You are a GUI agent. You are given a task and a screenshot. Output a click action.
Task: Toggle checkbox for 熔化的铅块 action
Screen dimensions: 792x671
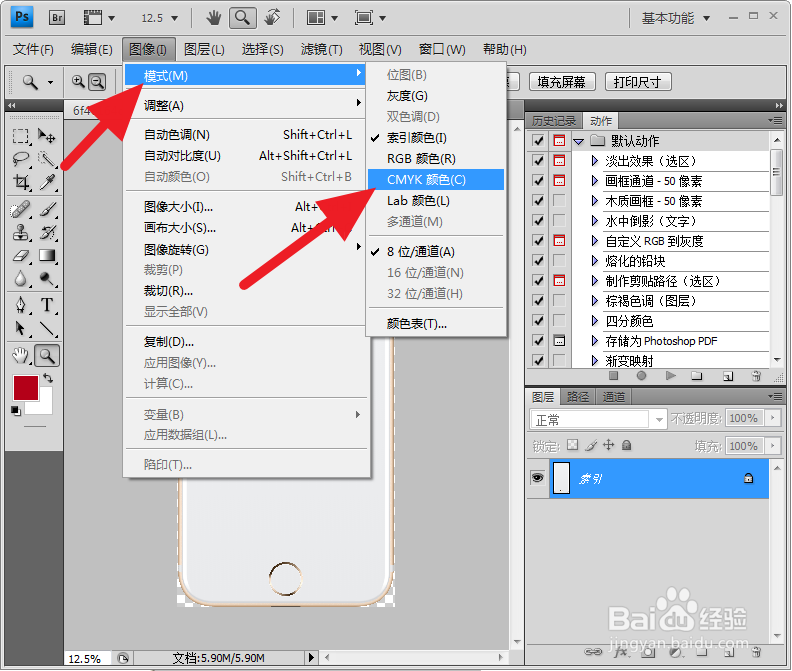(x=538, y=261)
